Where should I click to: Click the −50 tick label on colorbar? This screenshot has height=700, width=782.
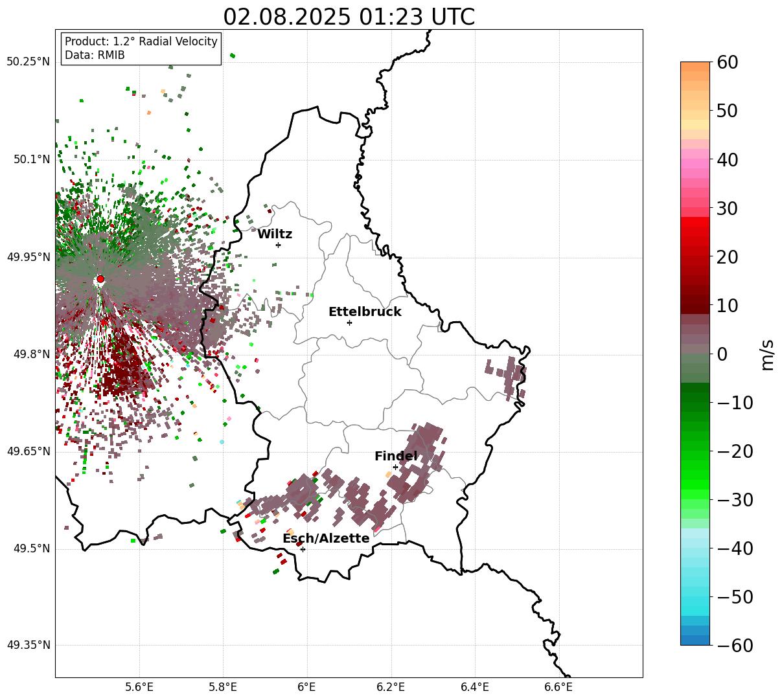[x=734, y=597]
